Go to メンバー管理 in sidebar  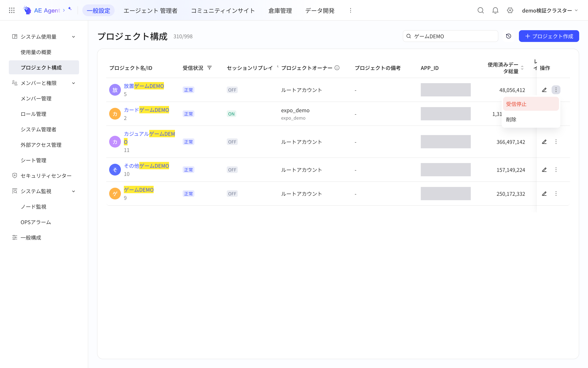[x=36, y=98]
